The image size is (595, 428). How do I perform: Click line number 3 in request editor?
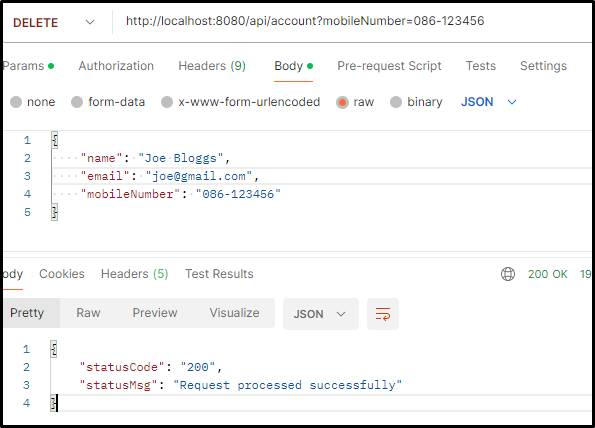click(27, 176)
